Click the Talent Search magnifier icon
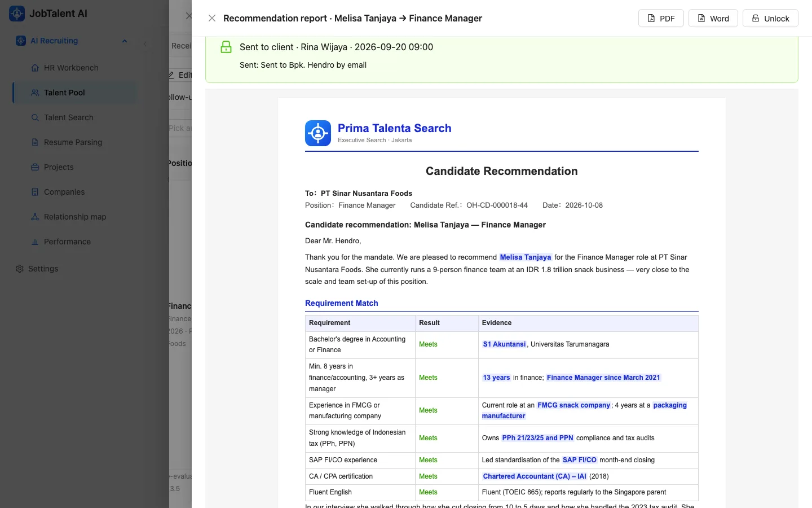 (x=35, y=117)
